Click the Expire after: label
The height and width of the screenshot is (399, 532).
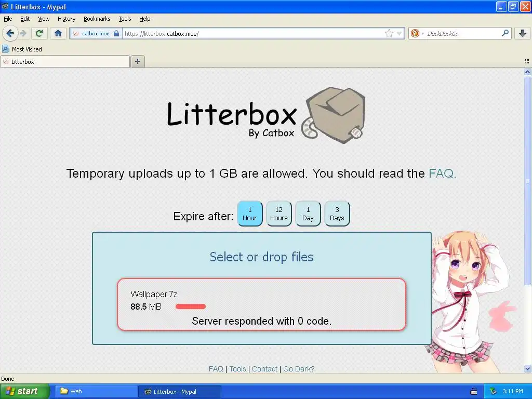(203, 217)
